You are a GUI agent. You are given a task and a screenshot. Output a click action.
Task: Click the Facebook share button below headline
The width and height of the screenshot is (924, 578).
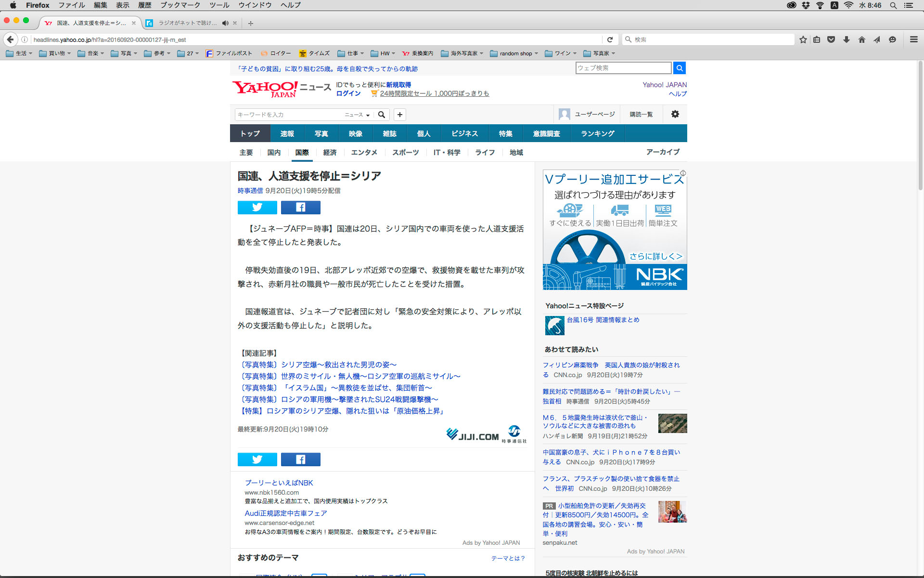(300, 208)
